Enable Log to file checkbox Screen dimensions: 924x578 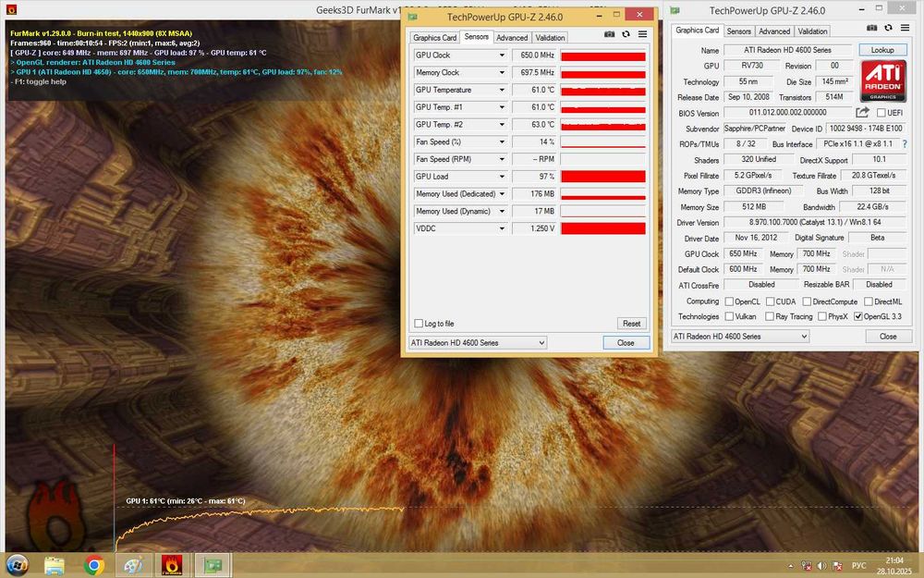pyautogui.click(x=419, y=323)
